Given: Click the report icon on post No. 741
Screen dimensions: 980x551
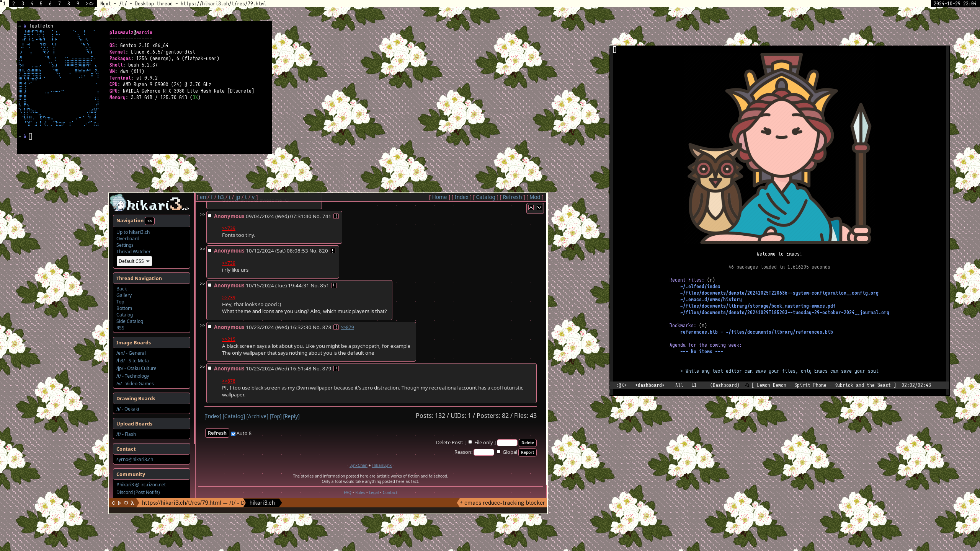Looking at the screenshot, I should tap(336, 216).
